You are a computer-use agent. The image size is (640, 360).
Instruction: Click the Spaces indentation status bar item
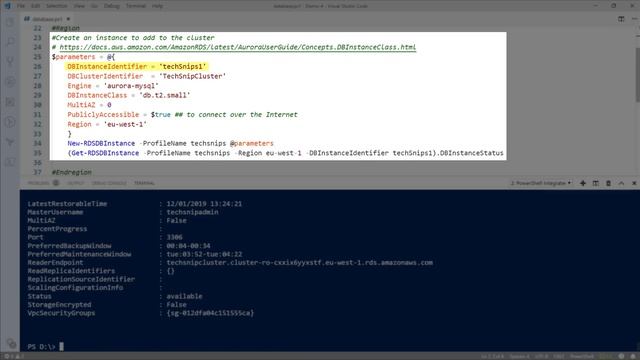[x=519, y=356]
